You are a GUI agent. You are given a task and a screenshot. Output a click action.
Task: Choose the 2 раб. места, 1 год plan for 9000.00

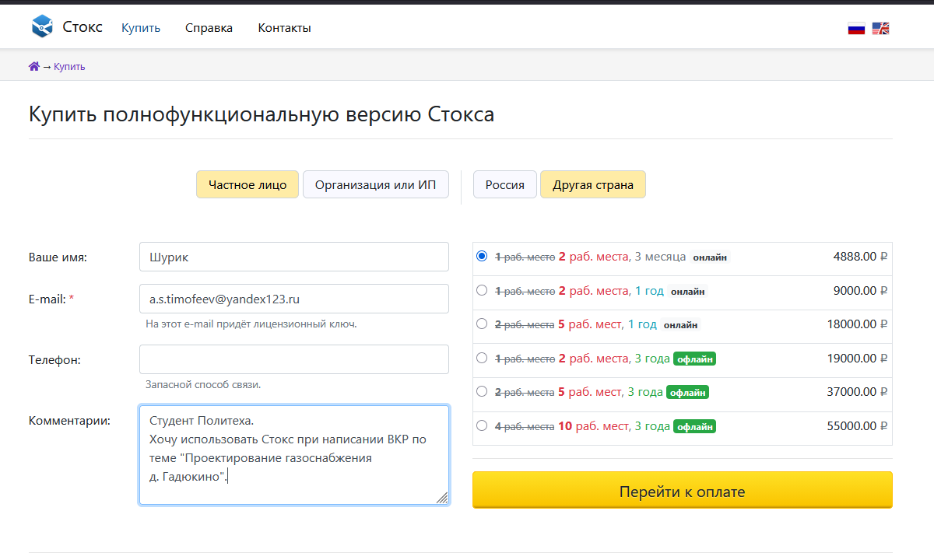point(482,290)
